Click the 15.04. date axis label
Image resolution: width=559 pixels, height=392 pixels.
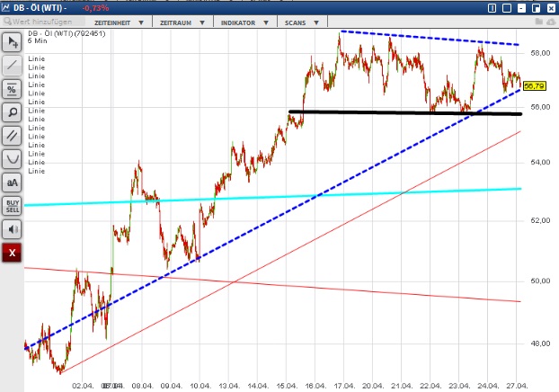[287, 386]
